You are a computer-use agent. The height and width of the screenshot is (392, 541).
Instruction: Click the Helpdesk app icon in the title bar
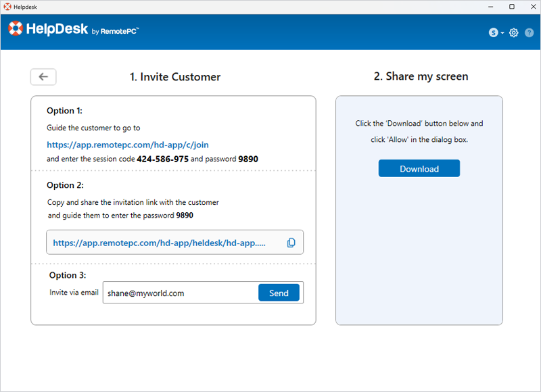pyautogui.click(x=7, y=7)
